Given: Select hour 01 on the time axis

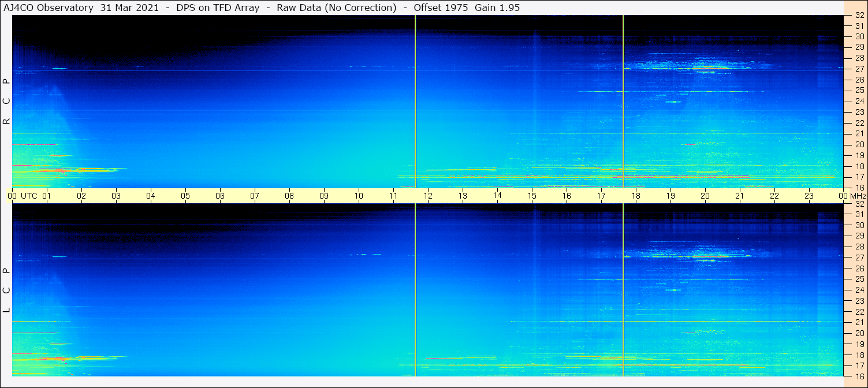Looking at the screenshot, I should click(47, 196).
